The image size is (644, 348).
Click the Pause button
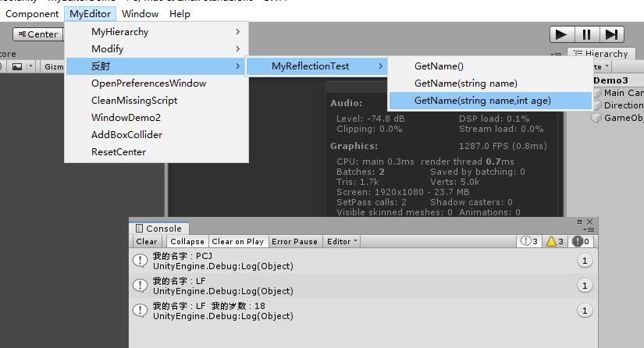pyautogui.click(x=586, y=34)
